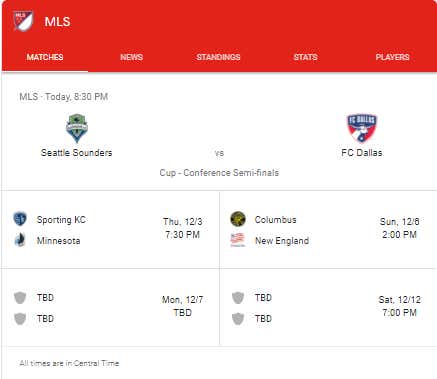Image resolution: width=437 pixels, height=379 pixels.
Task: Click the Minnesota team logo
Action: (x=20, y=240)
